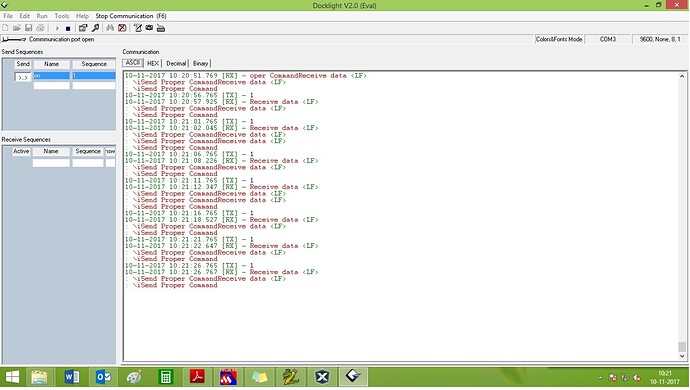Click the Send column header

point(23,64)
